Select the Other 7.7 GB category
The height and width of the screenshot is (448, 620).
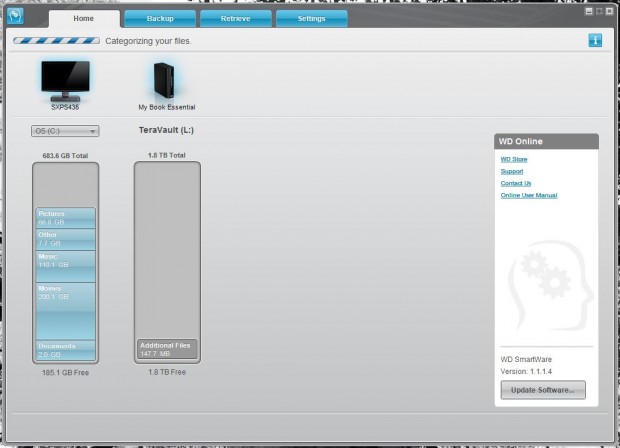pyautogui.click(x=65, y=239)
